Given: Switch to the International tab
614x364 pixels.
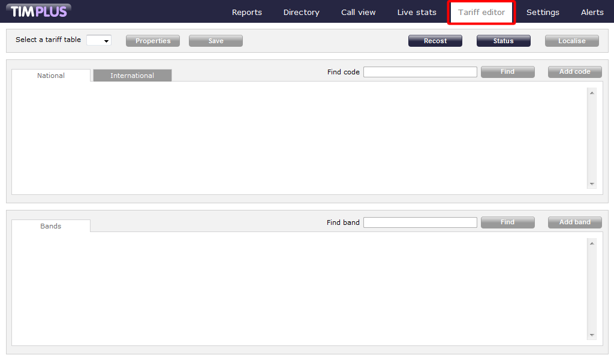Looking at the screenshot, I should pyautogui.click(x=133, y=76).
